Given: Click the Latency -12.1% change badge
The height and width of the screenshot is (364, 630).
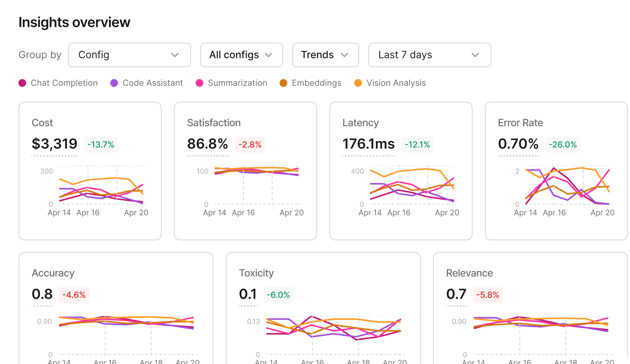Looking at the screenshot, I should (x=418, y=145).
